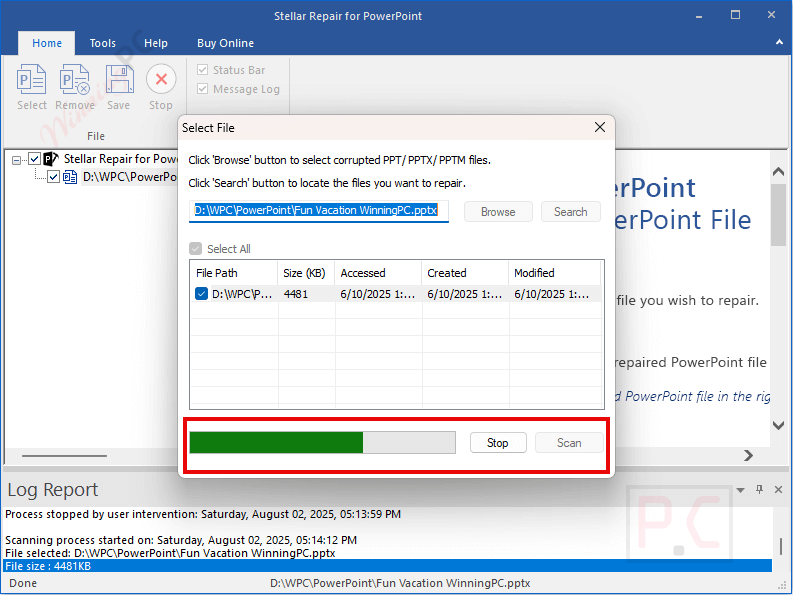This screenshot has width=793, height=595.
Task: Click the status bar file path text
Action: click(400, 583)
